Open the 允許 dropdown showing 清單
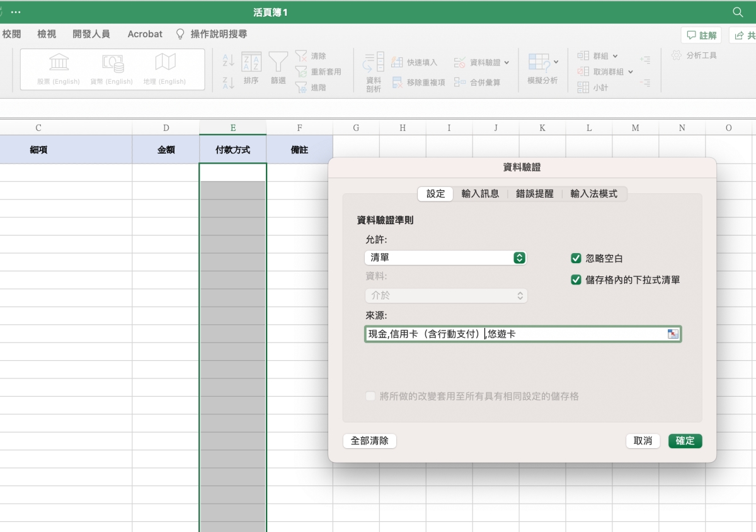The image size is (756, 532). click(x=445, y=258)
